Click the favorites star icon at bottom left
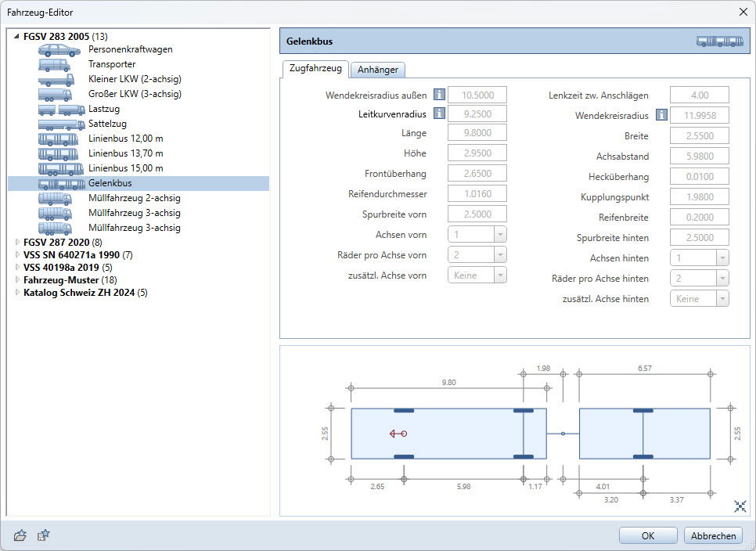This screenshot has width=756, height=551. coord(44,535)
